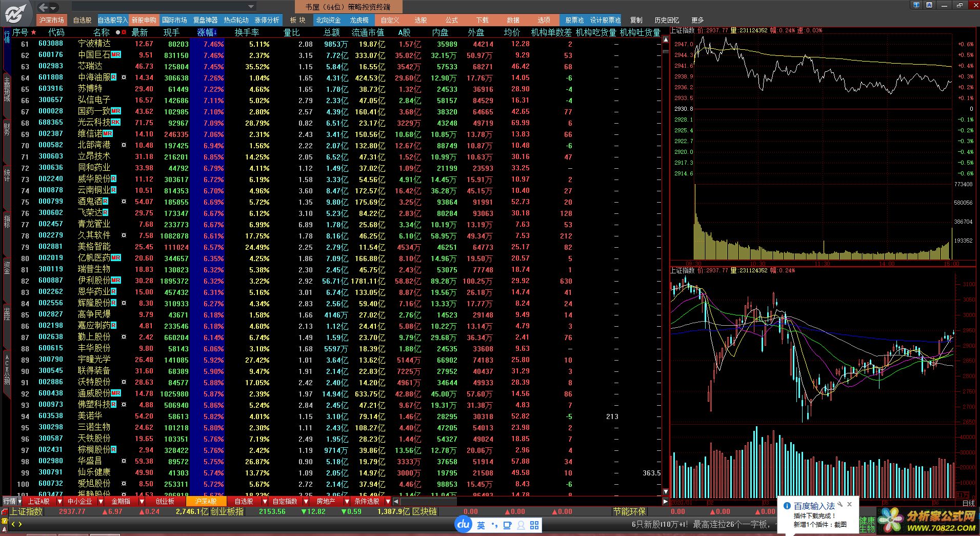Open the 自选股 menu in the top bar
Viewport: 980px width, 536px height.
82,20
